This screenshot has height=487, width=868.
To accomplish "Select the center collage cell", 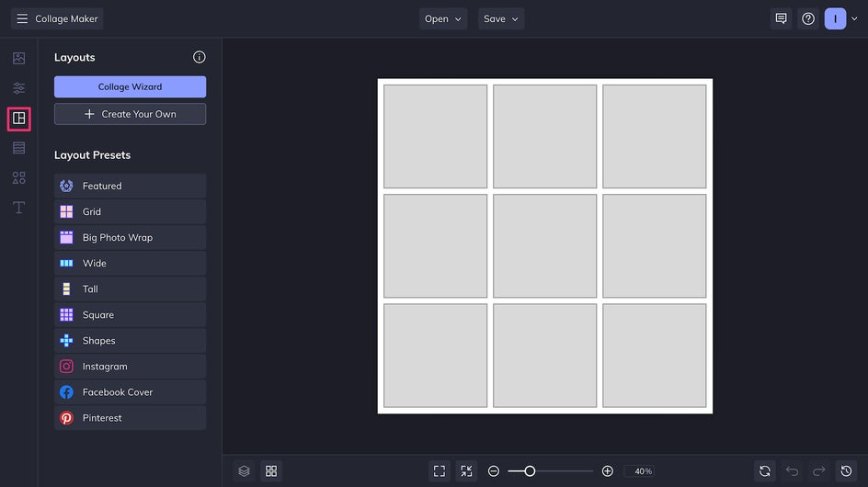I will [545, 245].
